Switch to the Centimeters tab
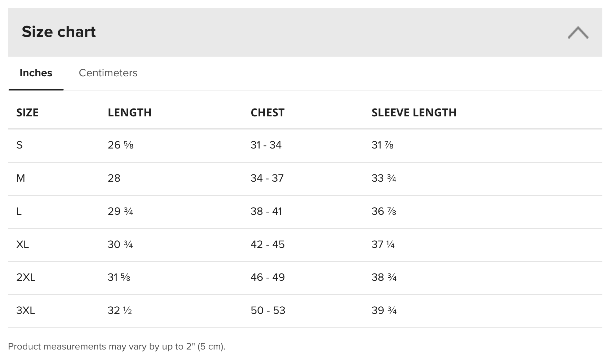Image resolution: width=611 pixels, height=364 pixels. [108, 73]
